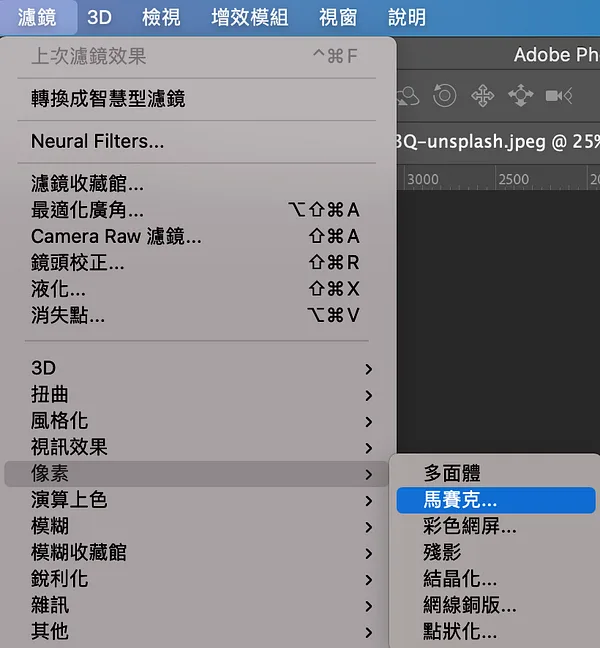
Task: Select 多面體 in the pixelate submenu
Action: (496, 474)
